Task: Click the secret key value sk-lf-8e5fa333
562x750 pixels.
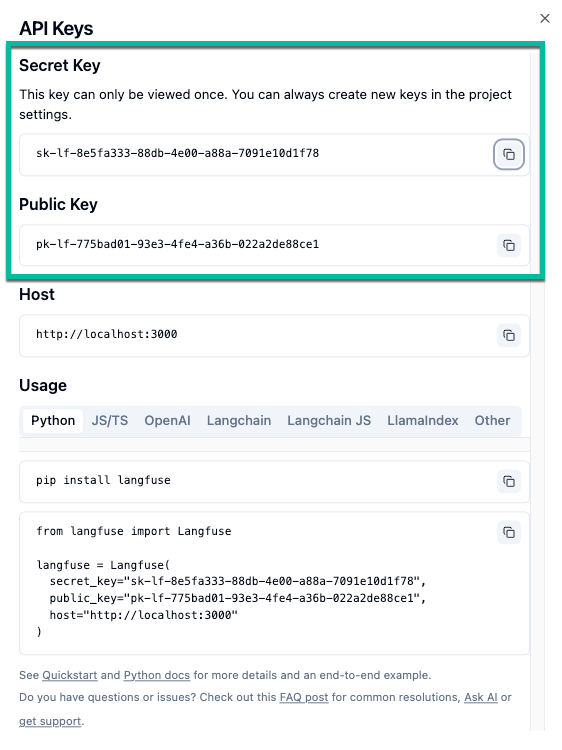Action: (x=177, y=154)
